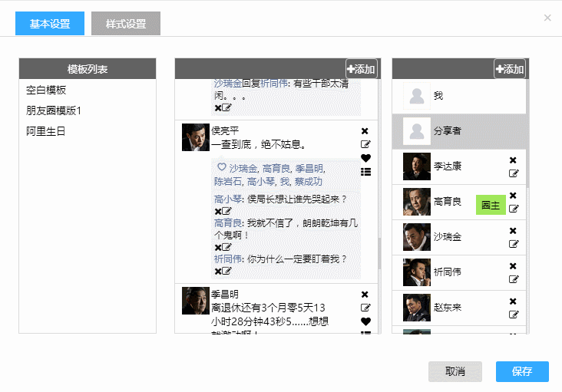The width and height of the screenshot is (562, 392).
Task: Edit member 祈同伟
Action: click(x=514, y=279)
